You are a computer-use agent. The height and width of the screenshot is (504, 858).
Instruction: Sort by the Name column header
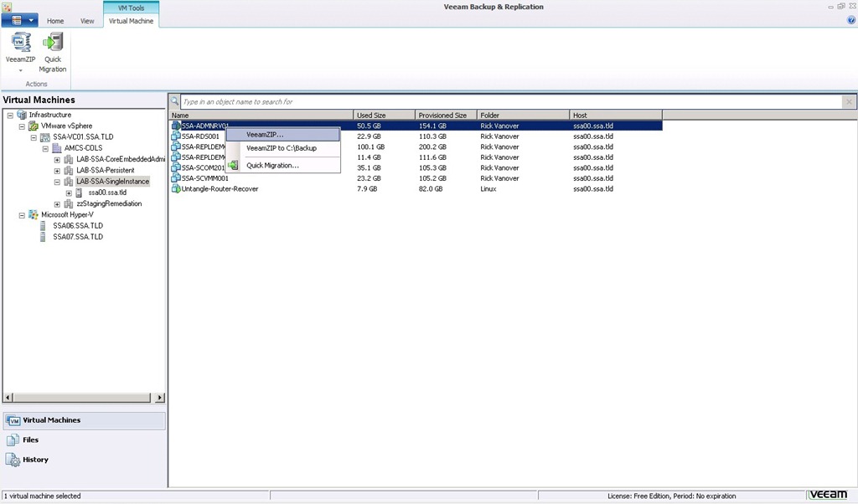point(261,116)
